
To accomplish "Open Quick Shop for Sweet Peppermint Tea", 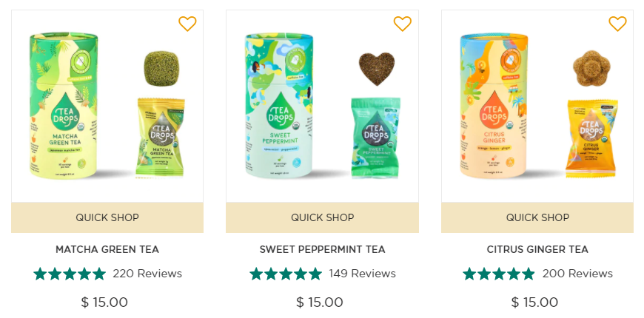I will [323, 217].
